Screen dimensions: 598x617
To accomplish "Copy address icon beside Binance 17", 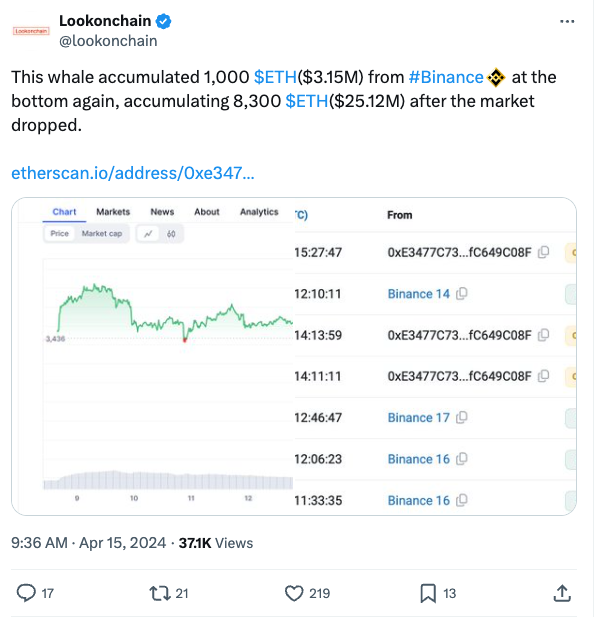I will tap(461, 417).
